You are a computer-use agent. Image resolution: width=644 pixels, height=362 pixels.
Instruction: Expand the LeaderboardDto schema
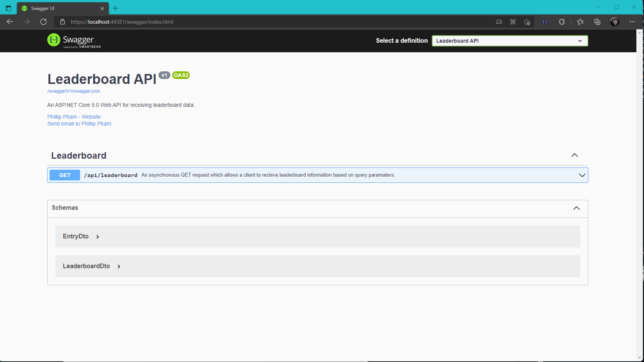pos(92,266)
